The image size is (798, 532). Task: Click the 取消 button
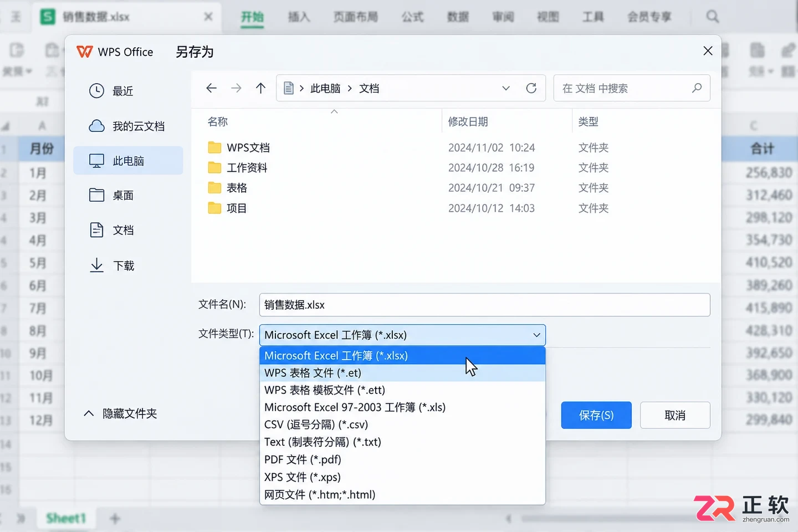pos(675,415)
